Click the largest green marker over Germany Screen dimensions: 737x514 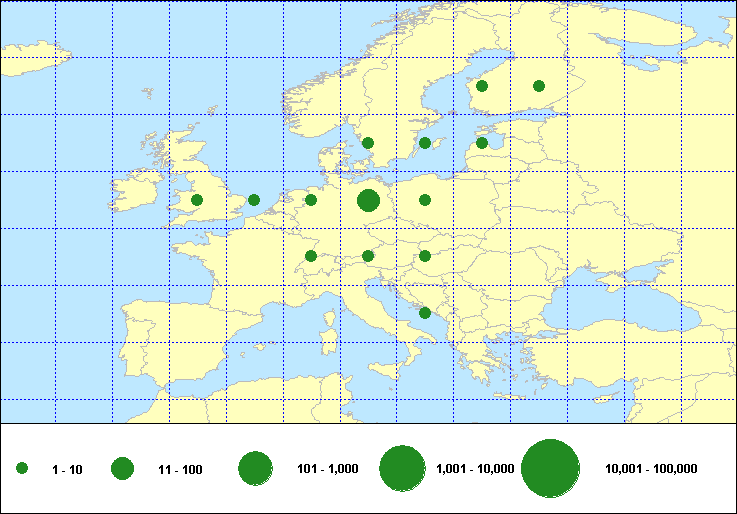point(368,200)
